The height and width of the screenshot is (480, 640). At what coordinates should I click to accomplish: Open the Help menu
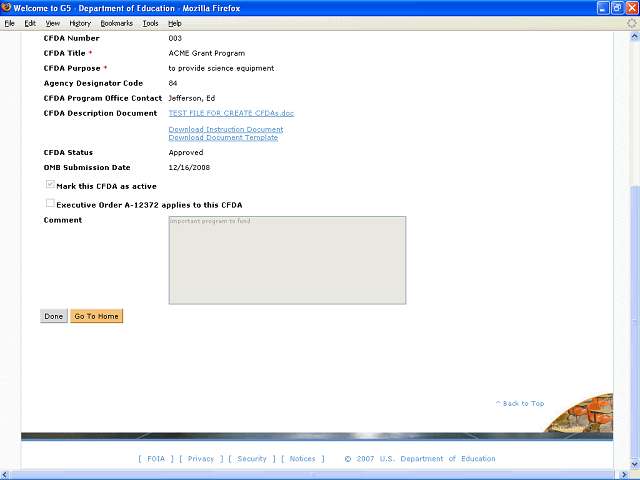coord(175,23)
